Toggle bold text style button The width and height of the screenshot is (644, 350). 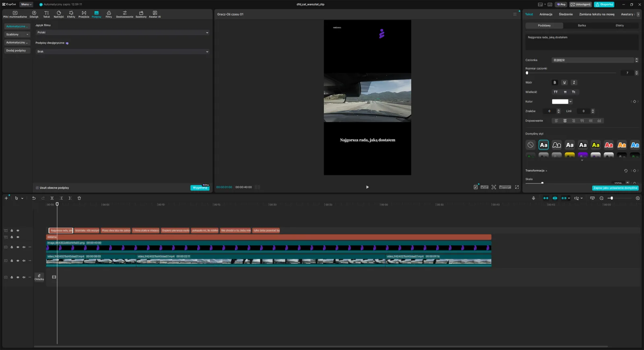pos(555,82)
